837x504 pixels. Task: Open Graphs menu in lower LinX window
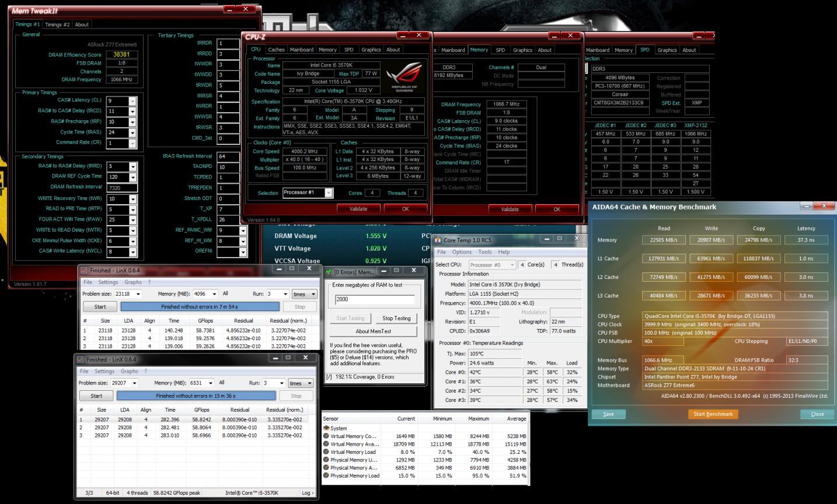tap(129, 371)
